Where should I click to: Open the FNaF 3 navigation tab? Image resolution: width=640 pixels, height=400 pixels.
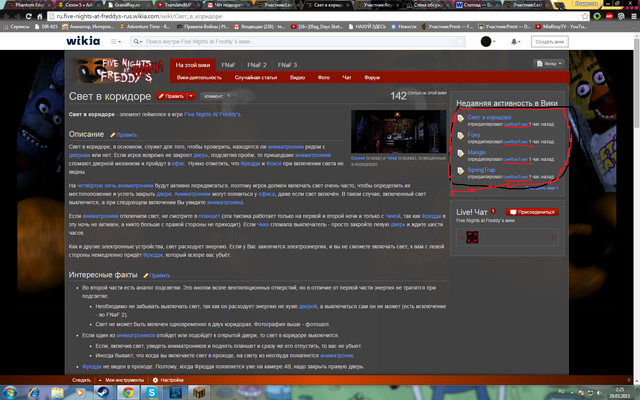[287, 64]
